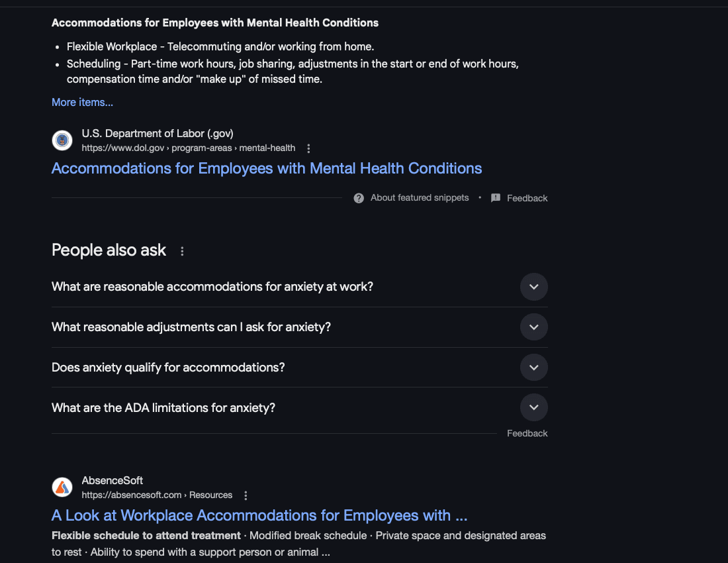Expand "What are the ADA limitations for anxiety?"
This screenshot has width=728, height=563.
[533, 407]
